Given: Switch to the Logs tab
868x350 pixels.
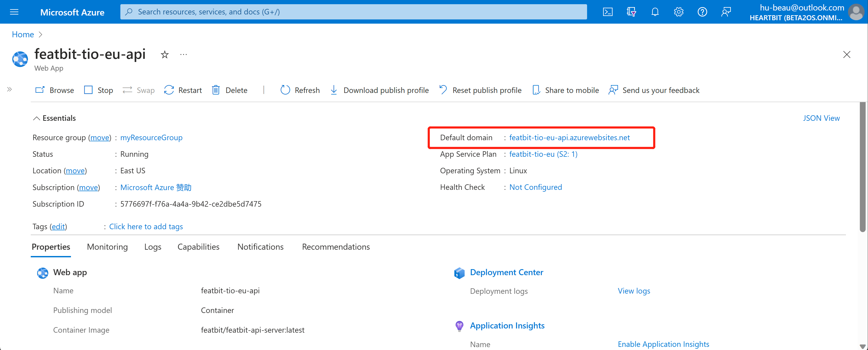Looking at the screenshot, I should [x=153, y=247].
